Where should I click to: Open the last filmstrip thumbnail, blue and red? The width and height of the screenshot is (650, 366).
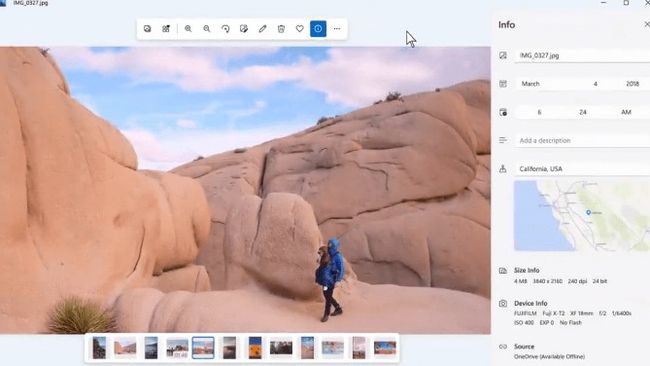(x=385, y=347)
